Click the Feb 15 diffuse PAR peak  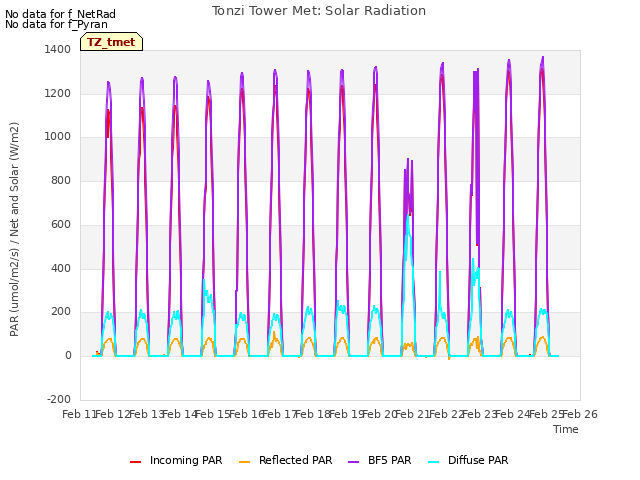[x=204, y=280]
